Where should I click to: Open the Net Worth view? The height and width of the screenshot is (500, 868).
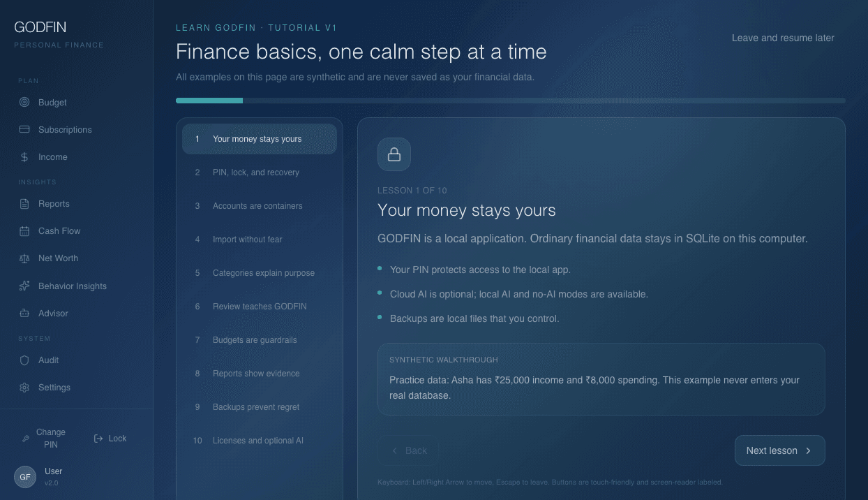click(x=77, y=258)
